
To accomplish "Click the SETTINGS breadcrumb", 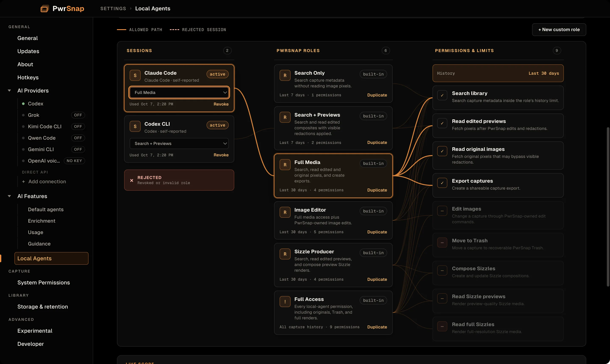I will 113,9.
